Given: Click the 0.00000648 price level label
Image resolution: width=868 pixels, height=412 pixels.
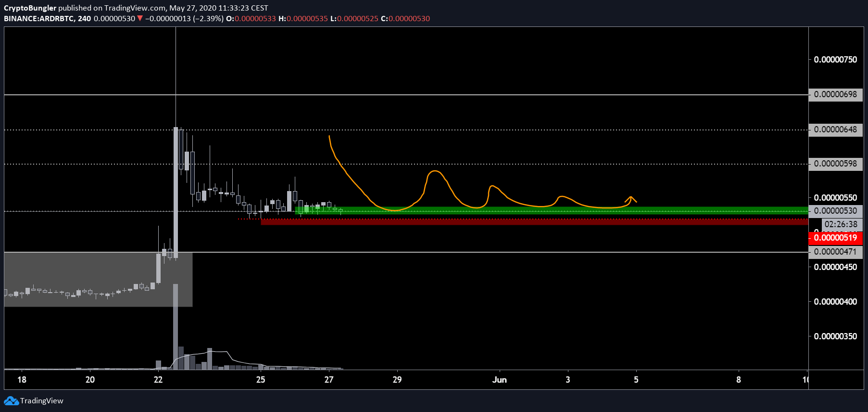Looking at the screenshot, I should pos(835,129).
